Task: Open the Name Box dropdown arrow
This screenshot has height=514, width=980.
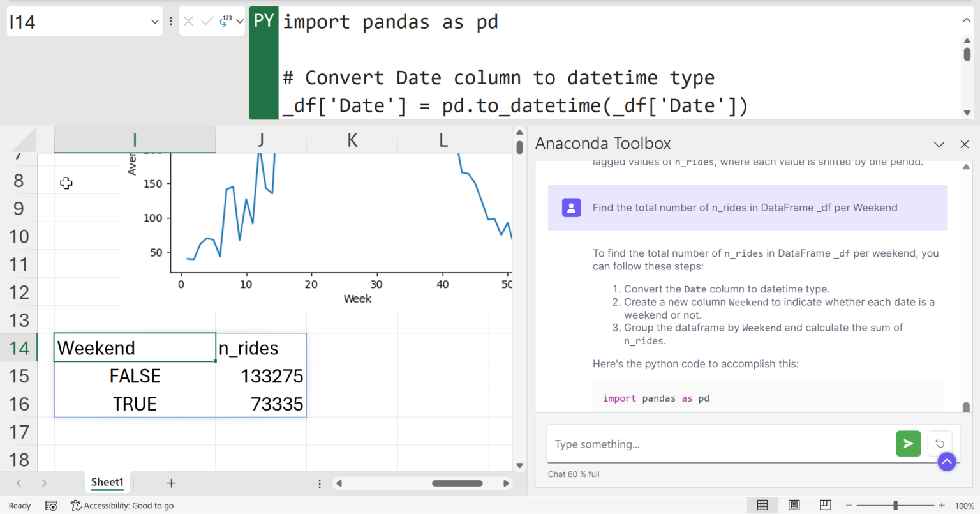Action: 155,20
